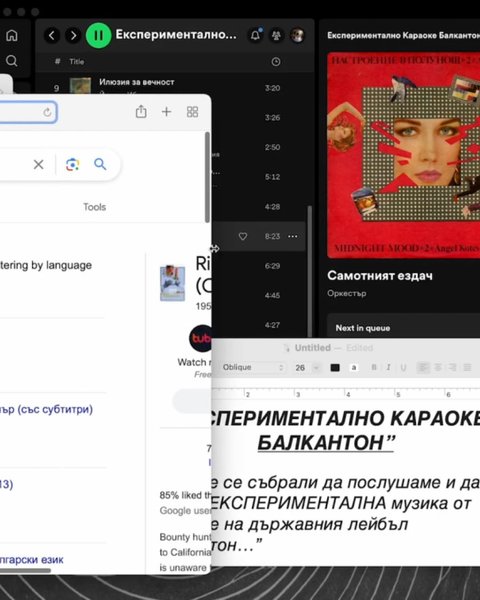Search by image with Google Lens
480x600 pixels.
(72, 165)
